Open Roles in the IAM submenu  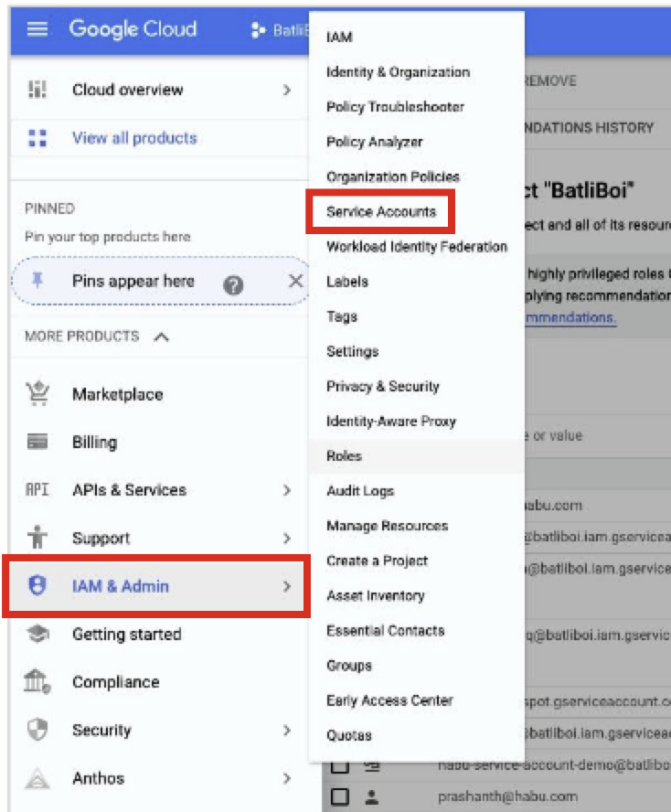pyautogui.click(x=344, y=455)
